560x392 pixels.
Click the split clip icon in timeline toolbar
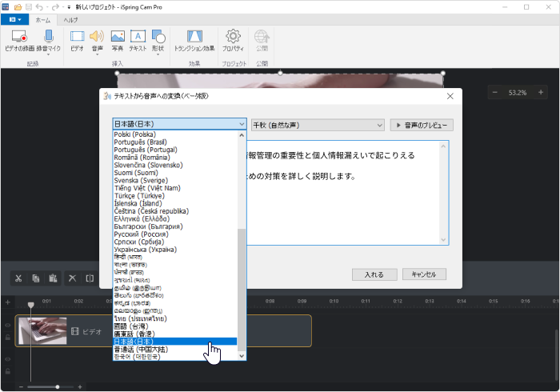pos(90,278)
